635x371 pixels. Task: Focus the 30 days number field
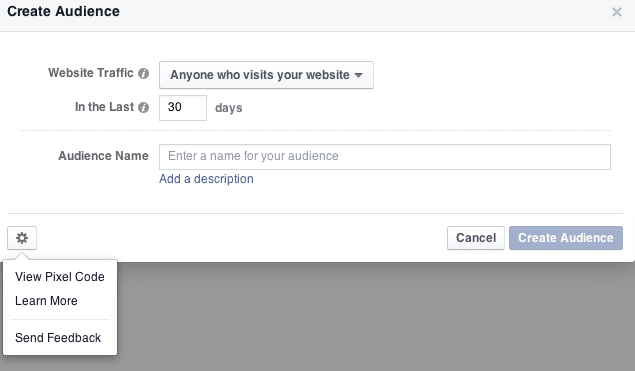point(183,108)
